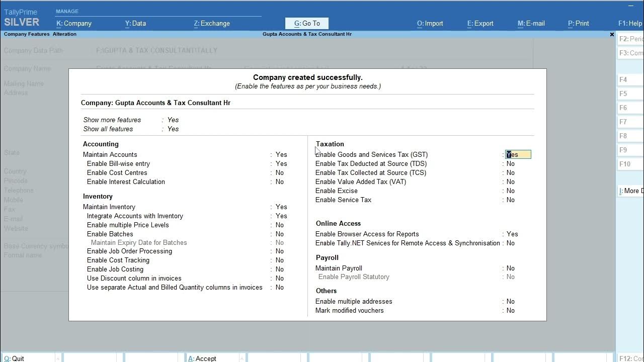This screenshot has height=362, width=644.
Task: Open the O: Import menu
Action: click(430, 23)
